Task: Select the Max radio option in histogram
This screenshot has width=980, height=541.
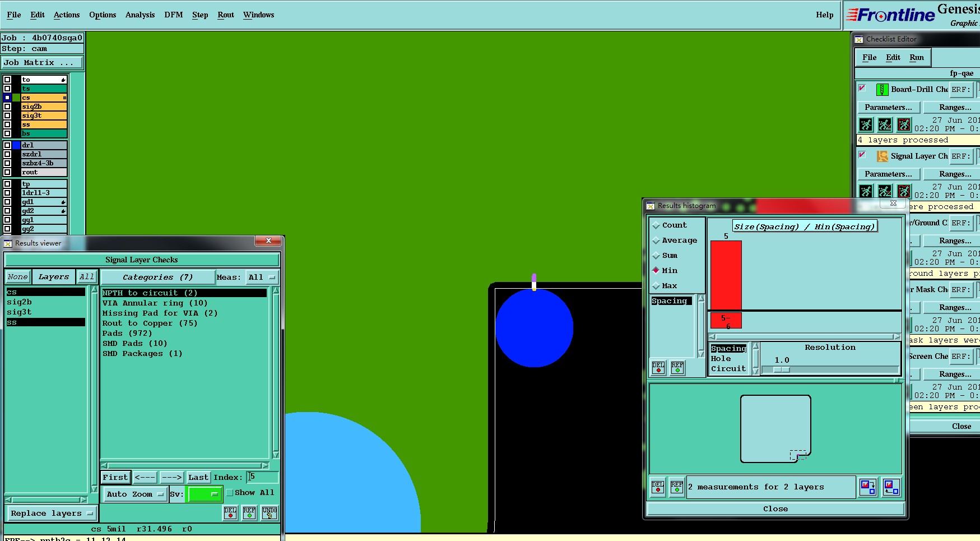Action: tap(656, 286)
